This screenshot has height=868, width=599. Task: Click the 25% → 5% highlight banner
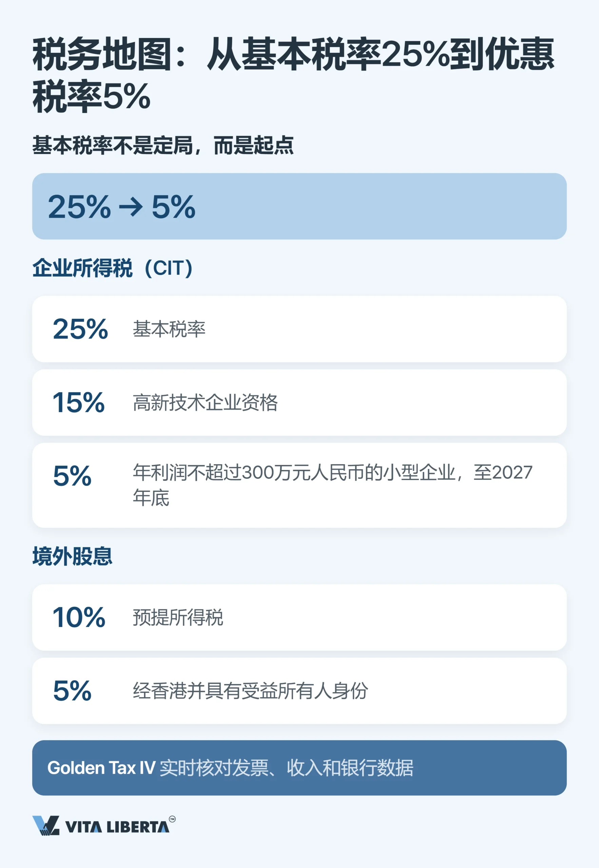(299, 206)
